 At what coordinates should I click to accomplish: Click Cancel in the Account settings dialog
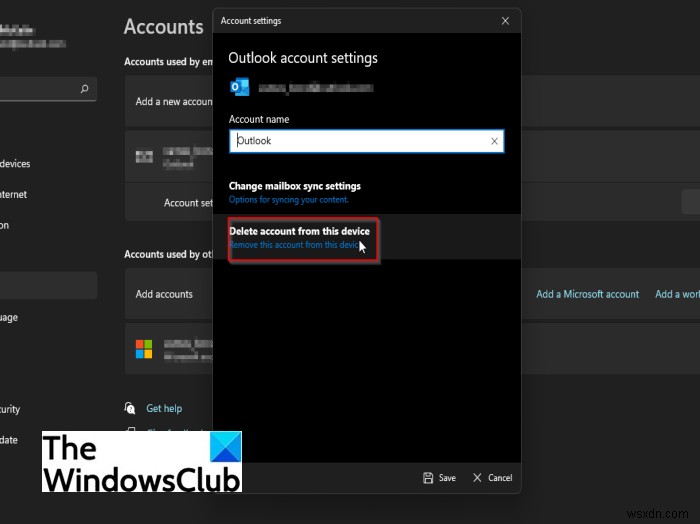coord(492,478)
